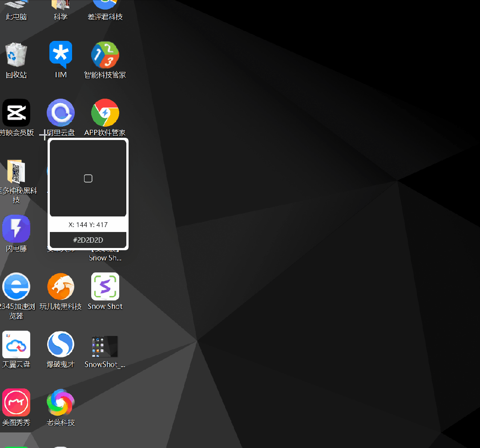This screenshot has height=448, width=480.
Task: Open the 2345加速浏览器 browser icon
Action: tap(16, 287)
